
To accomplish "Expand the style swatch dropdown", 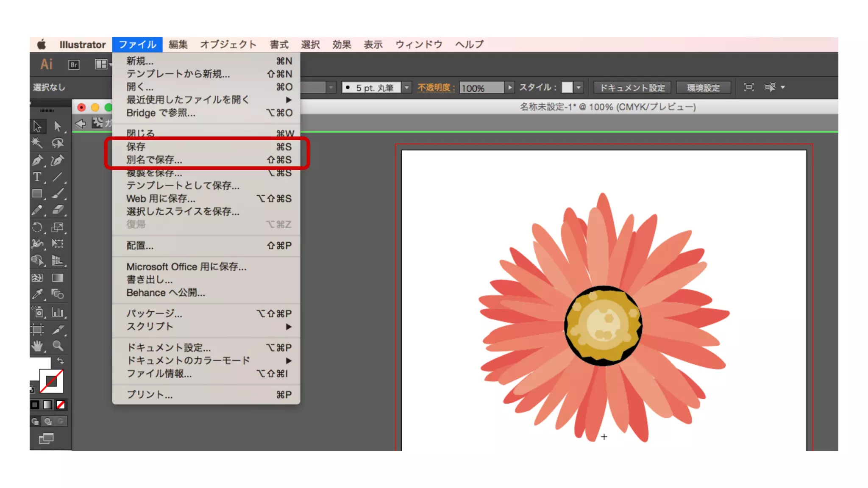I will 579,88.
